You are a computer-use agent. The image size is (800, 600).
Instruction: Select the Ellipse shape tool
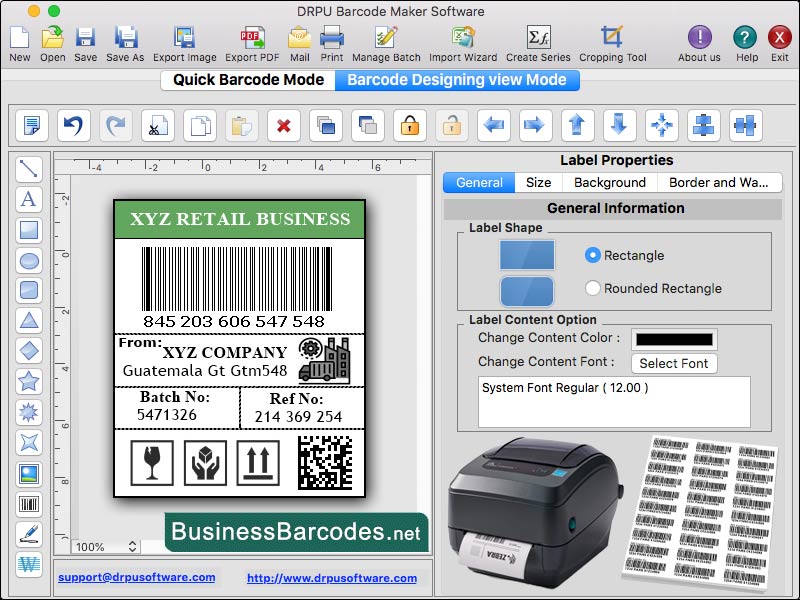(29, 260)
